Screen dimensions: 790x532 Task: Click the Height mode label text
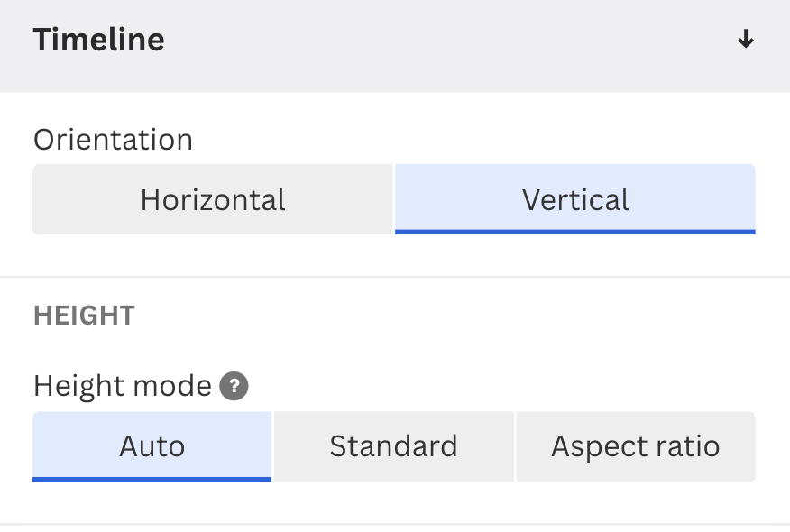(x=122, y=387)
